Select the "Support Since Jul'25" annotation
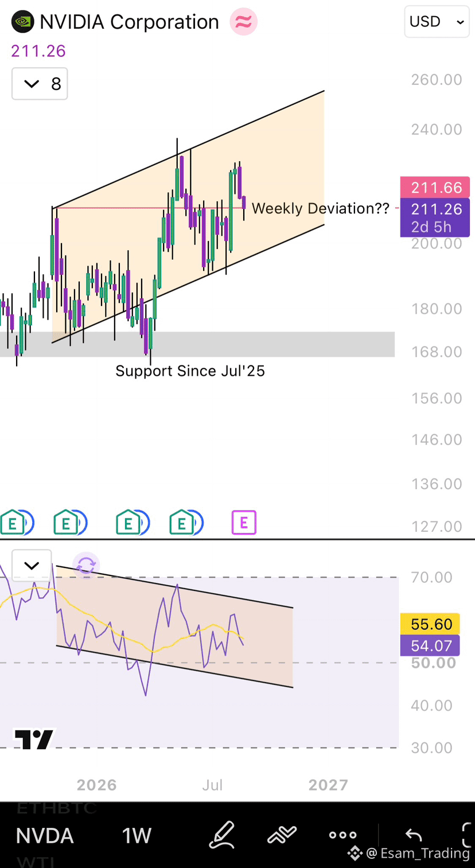Screen dimensions: 475x868 [190, 371]
